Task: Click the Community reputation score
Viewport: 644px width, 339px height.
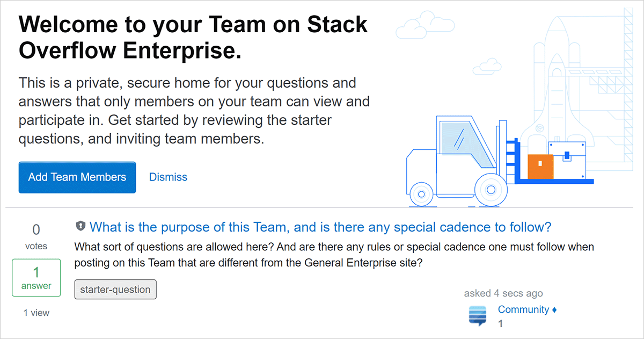Action: click(x=501, y=324)
